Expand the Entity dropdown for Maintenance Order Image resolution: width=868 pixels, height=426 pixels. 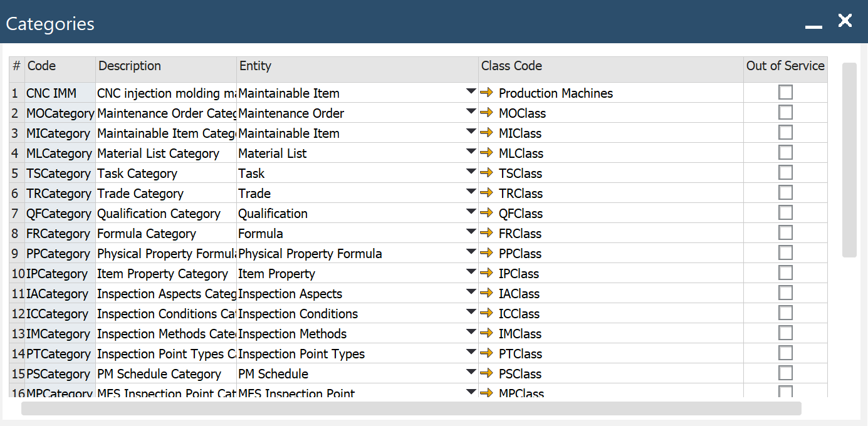(x=471, y=112)
